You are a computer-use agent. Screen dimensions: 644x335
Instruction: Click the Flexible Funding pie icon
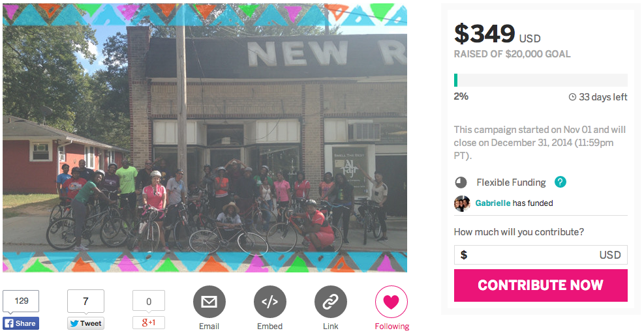click(x=461, y=182)
